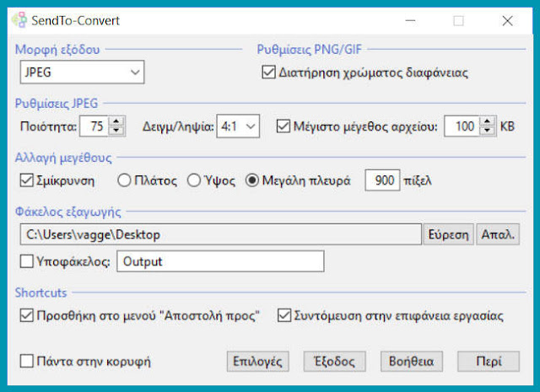The height and width of the screenshot is (392, 540).
Task: Increase max file size with up arrow
Action: pyautogui.click(x=488, y=121)
